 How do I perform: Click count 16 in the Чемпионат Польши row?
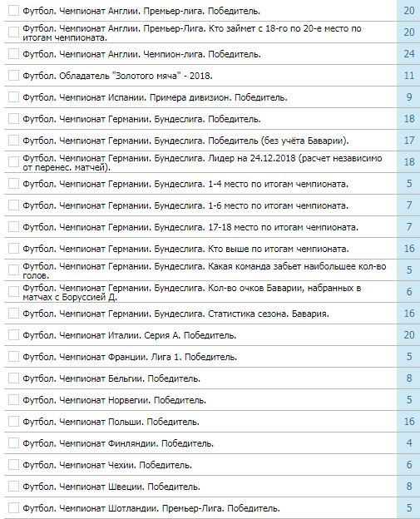[408, 422]
